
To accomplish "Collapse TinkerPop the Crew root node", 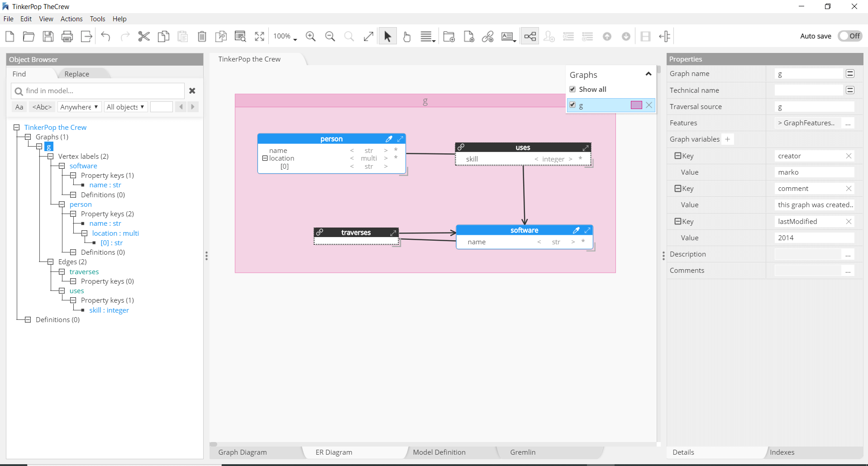I will point(17,127).
